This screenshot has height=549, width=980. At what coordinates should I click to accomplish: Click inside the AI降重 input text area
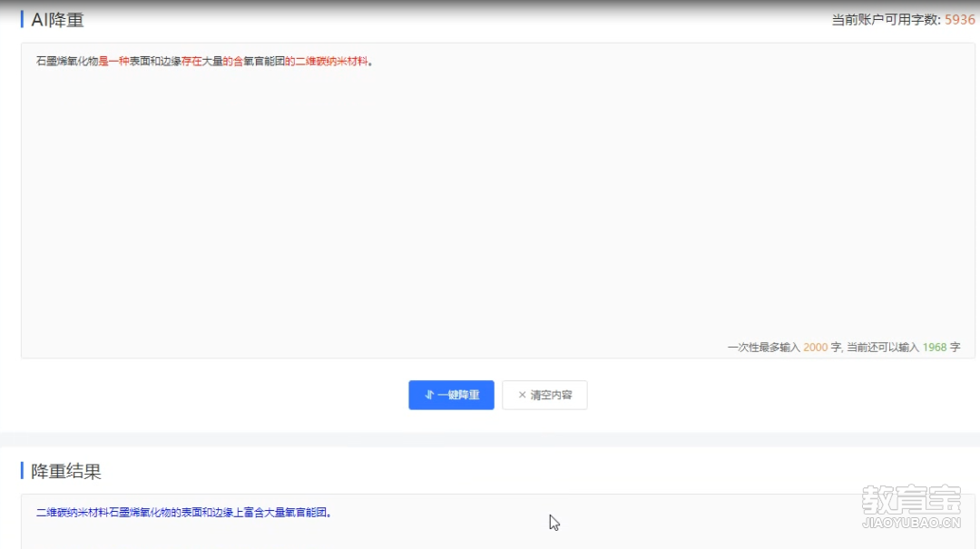pyautogui.click(x=497, y=201)
